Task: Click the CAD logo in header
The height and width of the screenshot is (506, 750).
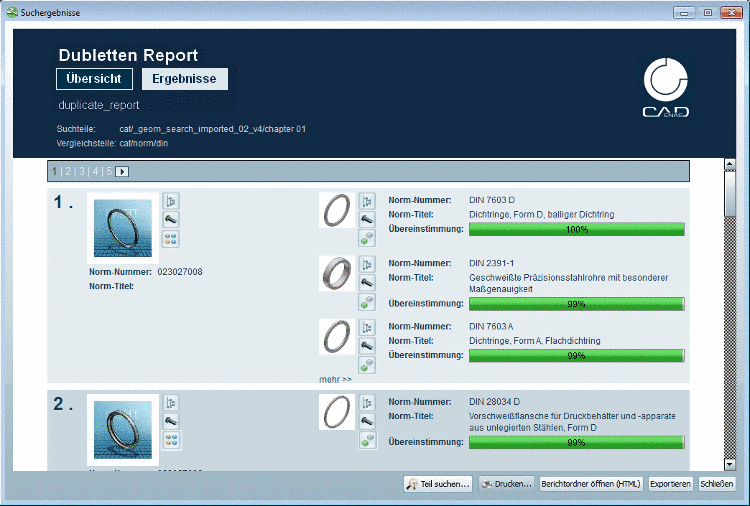Action: click(666, 88)
